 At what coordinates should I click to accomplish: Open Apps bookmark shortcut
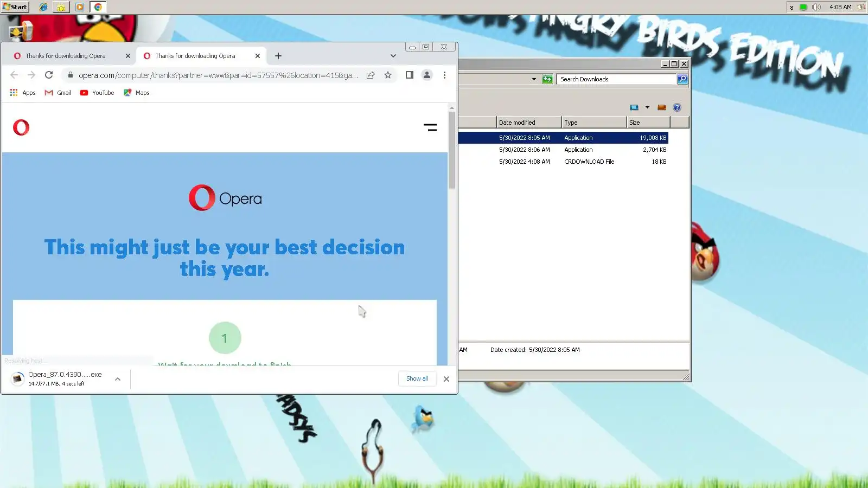coord(23,93)
